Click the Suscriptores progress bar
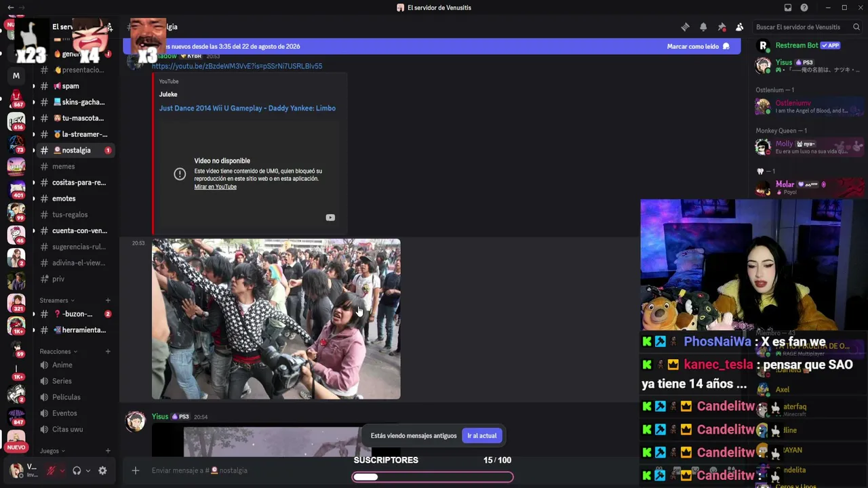868x488 pixels. (x=433, y=476)
